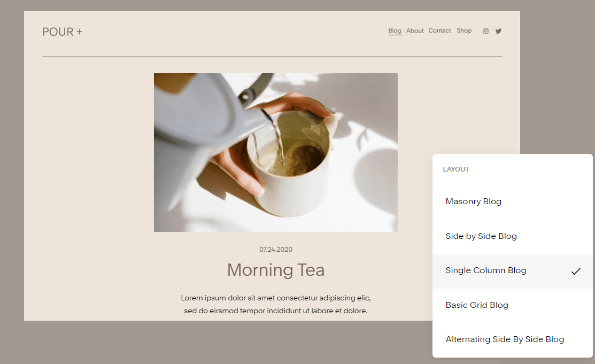595x364 pixels.
Task: Click the underlined Blog tab indicator
Action: 395,34
